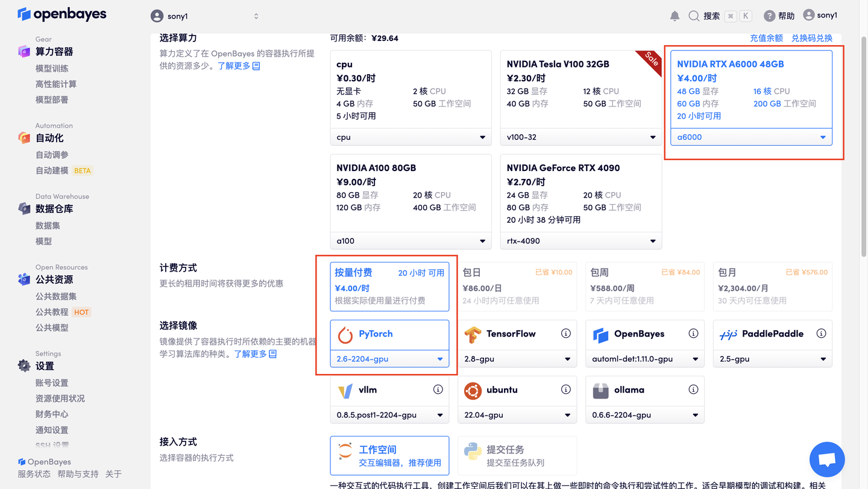The width and height of the screenshot is (868, 489).
Task: Click the PyTorch logo icon
Action: (345, 334)
